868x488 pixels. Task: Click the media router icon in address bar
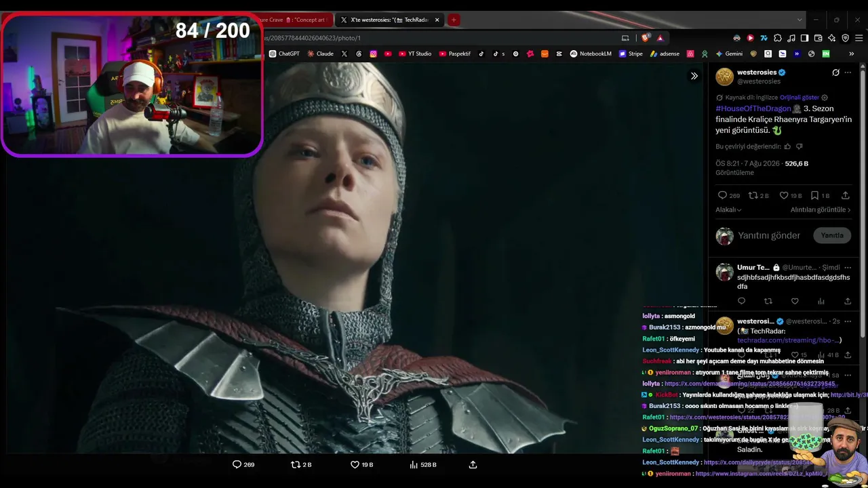tap(625, 38)
